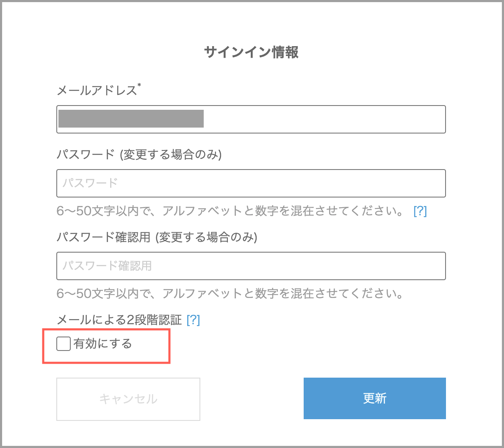Focus the パスワード確認用 input field
Screen dimensions: 504x448
tap(251, 266)
